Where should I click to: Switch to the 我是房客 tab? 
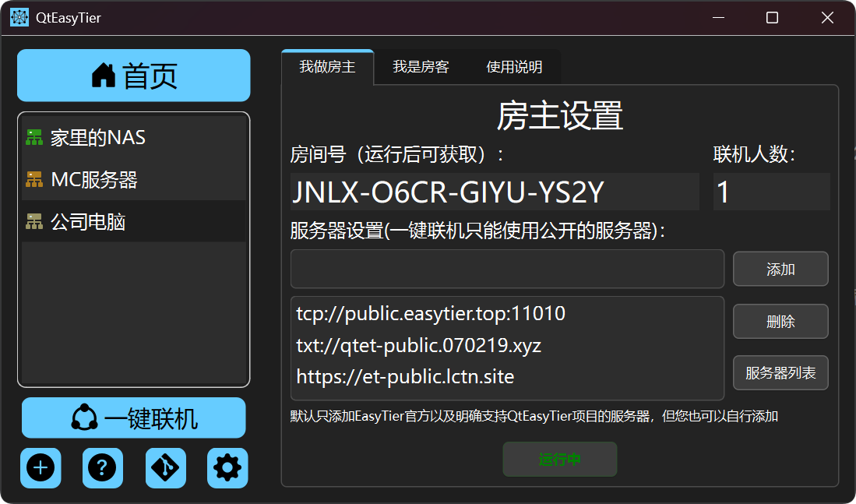click(x=421, y=67)
